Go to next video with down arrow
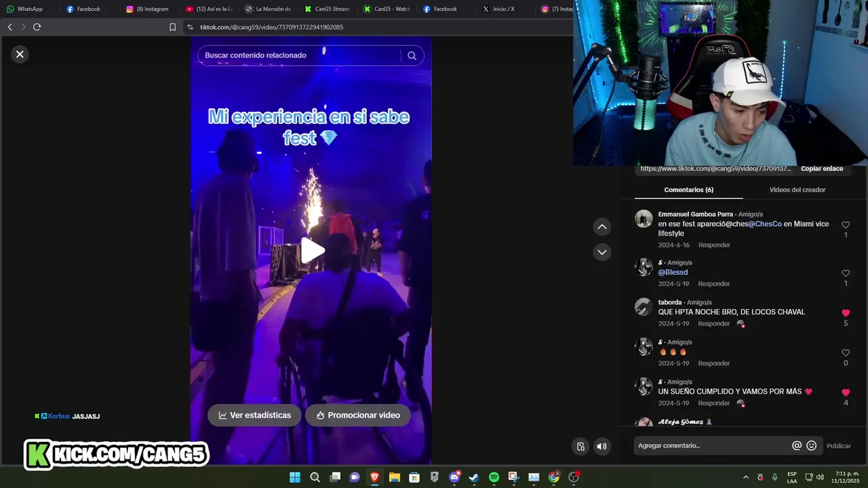 coord(602,252)
